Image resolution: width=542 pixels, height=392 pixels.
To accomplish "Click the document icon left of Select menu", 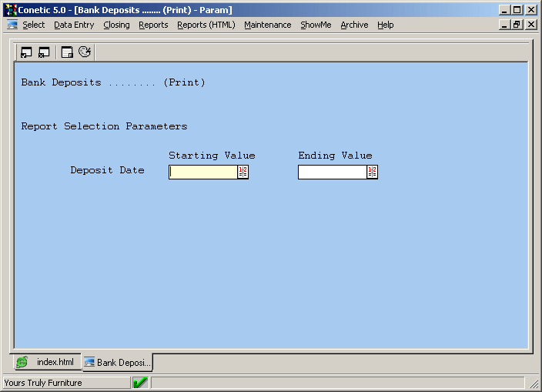I will [12, 25].
